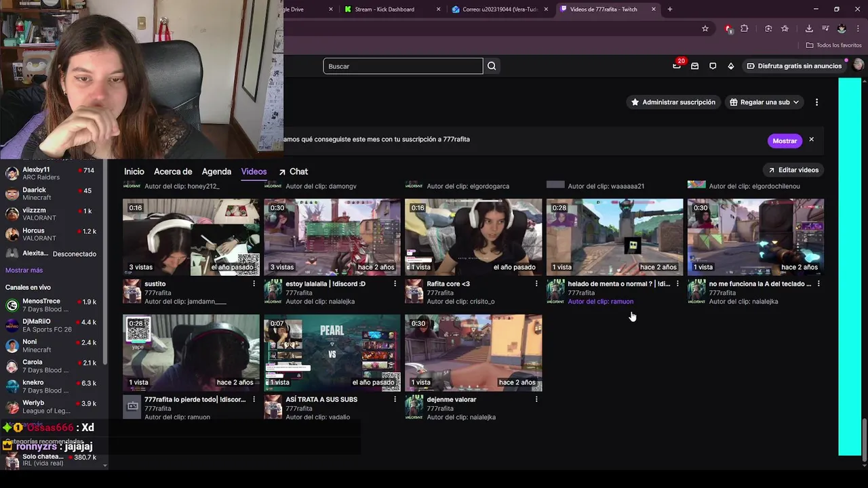Click the Mostrar más link in sidebar
This screenshot has height=488, width=868.
click(24, 270)
